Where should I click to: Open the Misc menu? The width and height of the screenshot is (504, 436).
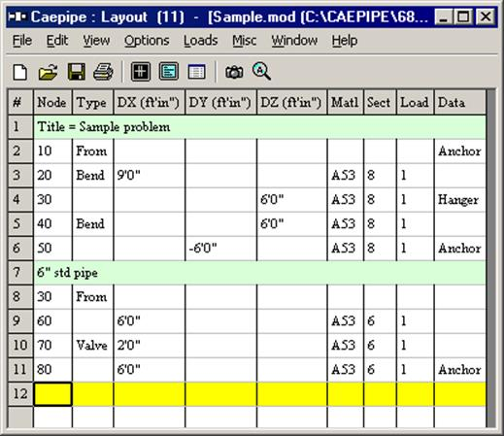[245, 41]
